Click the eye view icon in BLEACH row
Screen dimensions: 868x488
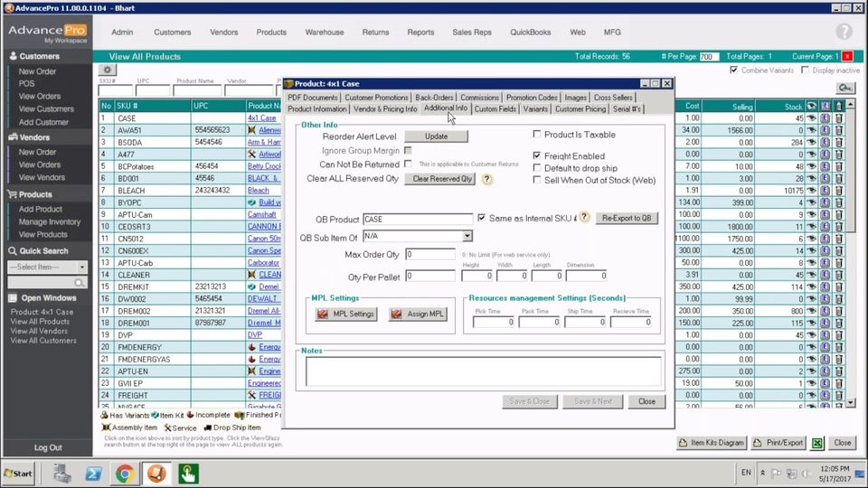pyautogui.click(x=811, y=191)
